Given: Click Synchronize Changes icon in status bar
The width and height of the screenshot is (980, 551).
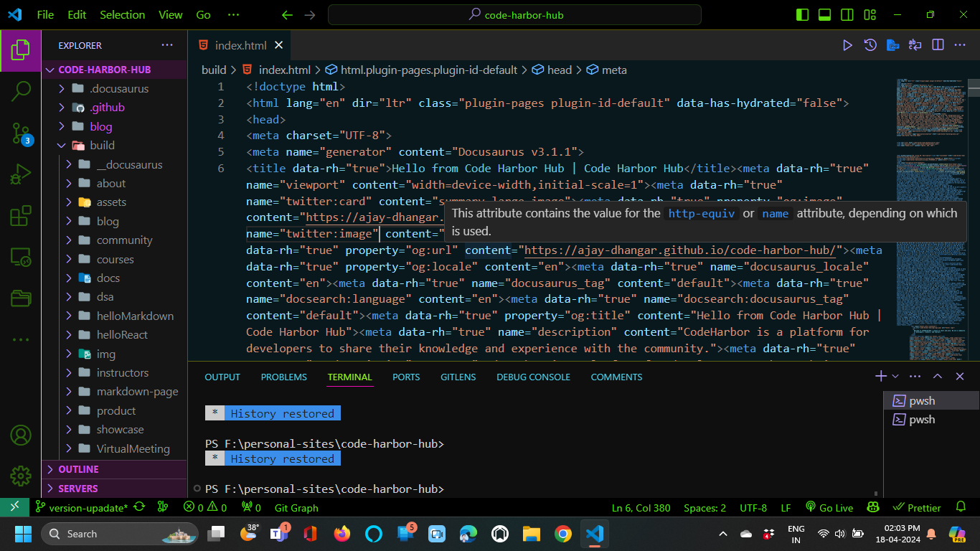Looking at the screenshot, I should [x=139, y=507].
